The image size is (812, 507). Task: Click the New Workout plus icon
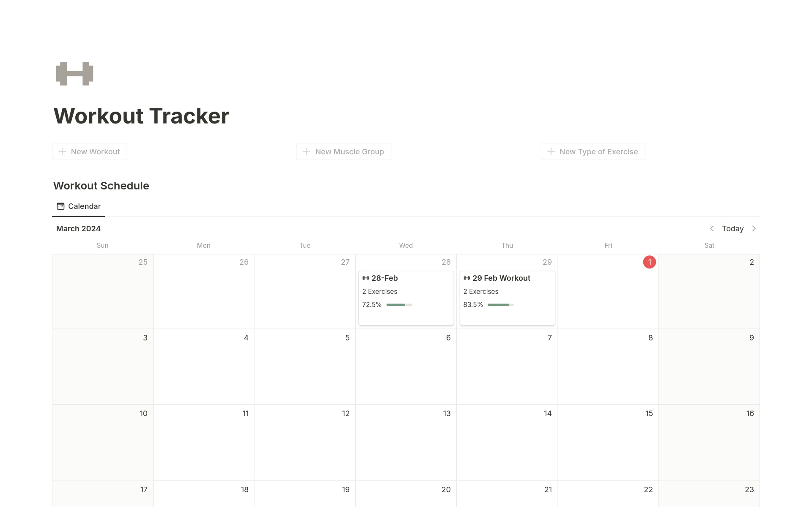(63, 151)
